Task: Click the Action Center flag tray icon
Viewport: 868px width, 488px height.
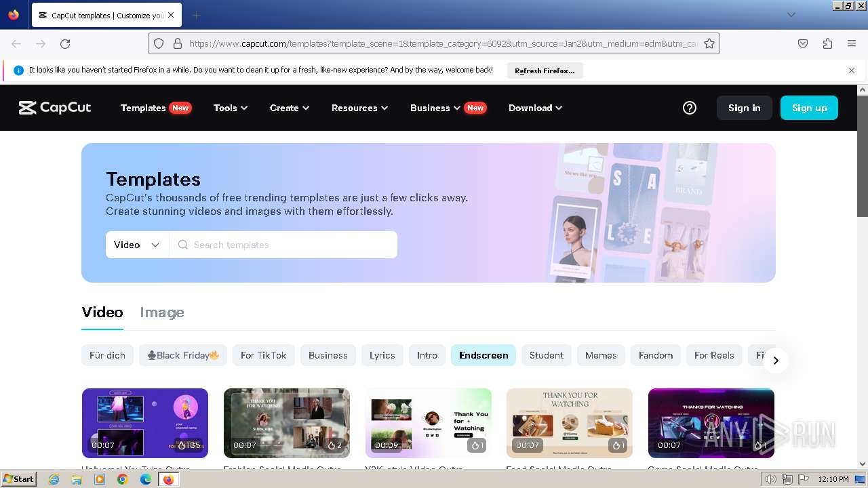Action: click(x=804, y=479)
